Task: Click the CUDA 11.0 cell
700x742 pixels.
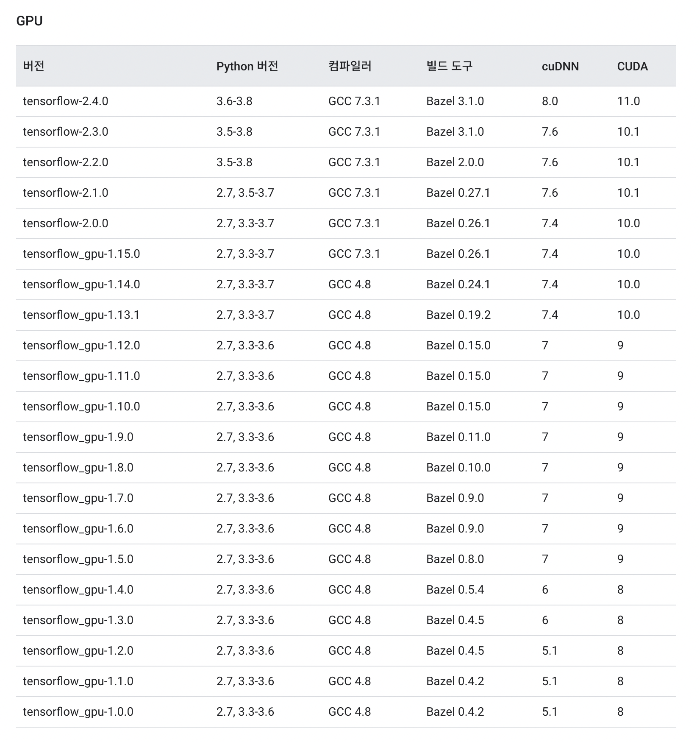Action: (628, 101)
